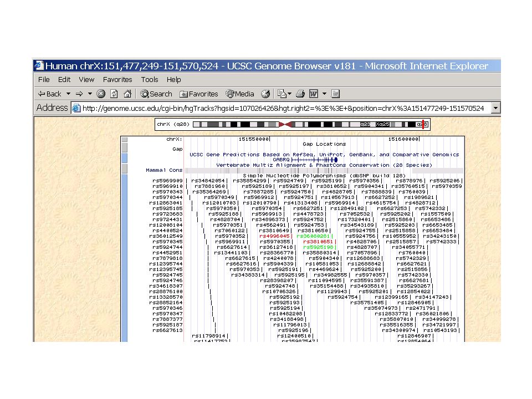Click the GABRQ gene exon structure graphic
The image size is (532, 399).
pyautogui.click(x=315, y=160)
